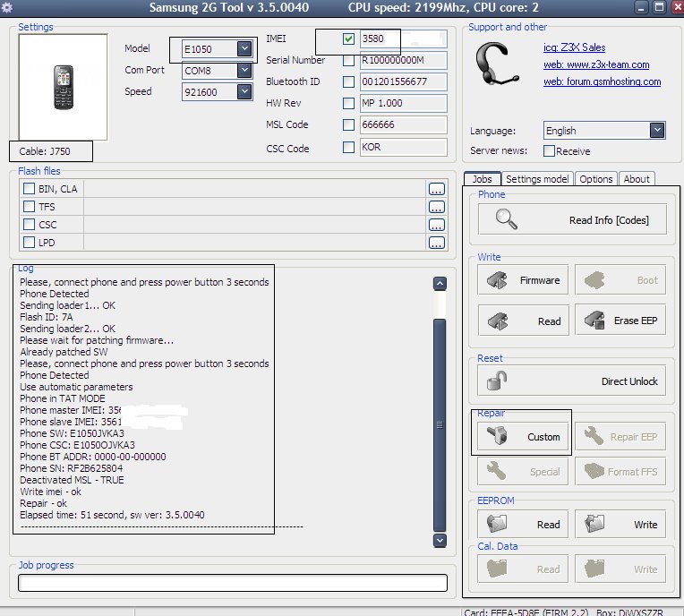Click the 'Repair - ok' log line
684x616 pixels.
[43, 503]
